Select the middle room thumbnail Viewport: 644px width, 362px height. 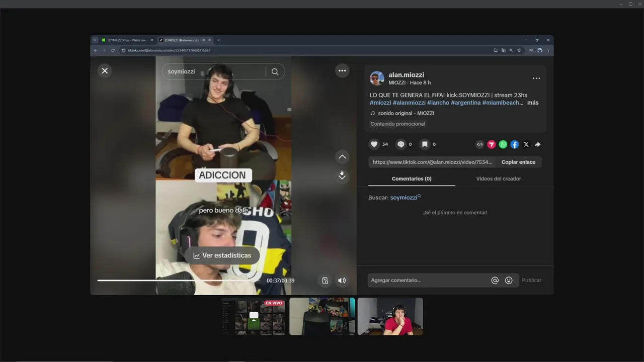[322, 316]
